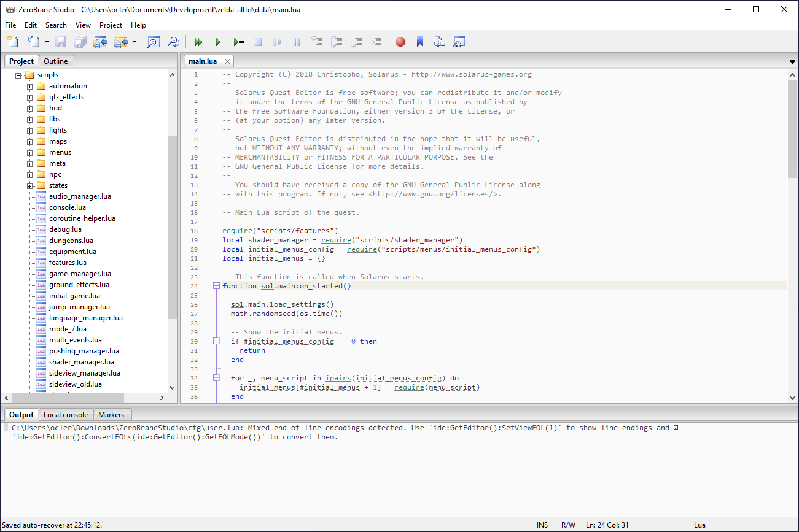Expand the automation folder

click(x=30, y=86)
